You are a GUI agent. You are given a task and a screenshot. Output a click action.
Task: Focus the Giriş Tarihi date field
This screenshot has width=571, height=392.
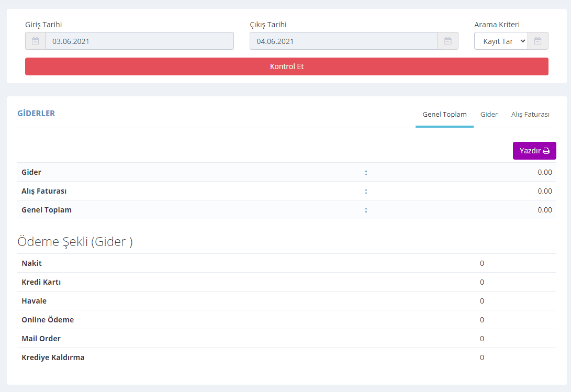[139, 41]
